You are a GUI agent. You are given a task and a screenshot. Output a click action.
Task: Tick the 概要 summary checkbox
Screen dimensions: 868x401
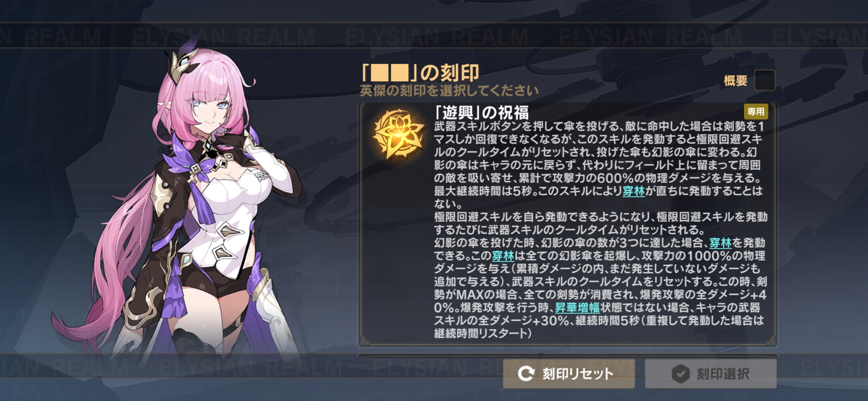(x=765, y=80)
